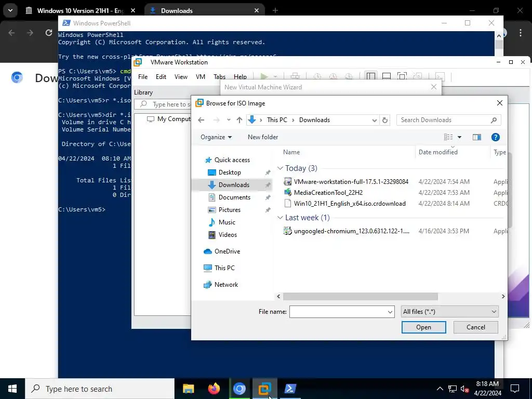Click right arrow of file list scrollbar
Viewport: 532px width, 399px height.
pos(503,297)
